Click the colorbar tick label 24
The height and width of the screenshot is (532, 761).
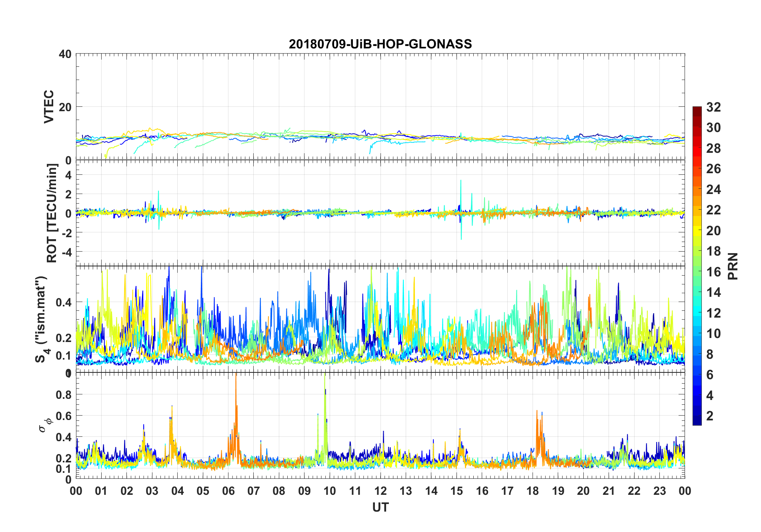[713, 189]
